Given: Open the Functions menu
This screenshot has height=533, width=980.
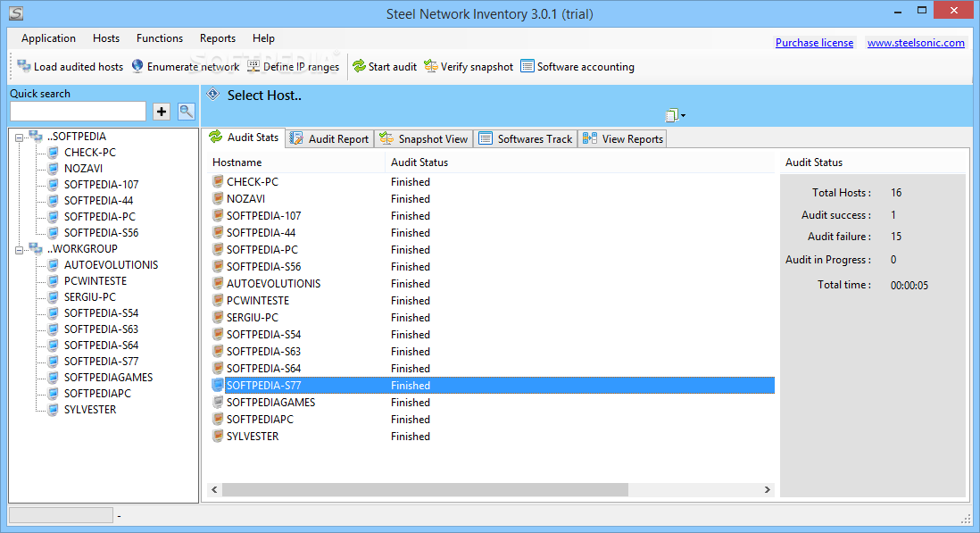Looking at the screenshot, I should pos(159,38).
